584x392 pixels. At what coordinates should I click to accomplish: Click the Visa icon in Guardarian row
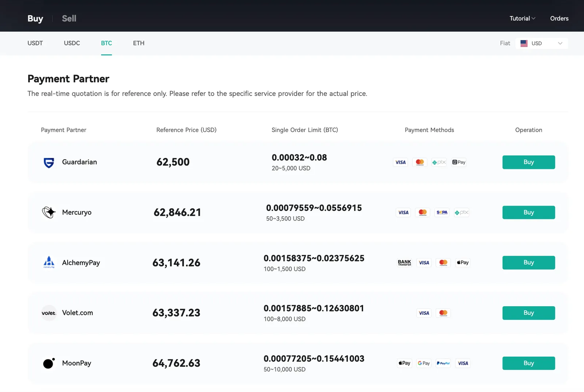[x=400, y=162]
